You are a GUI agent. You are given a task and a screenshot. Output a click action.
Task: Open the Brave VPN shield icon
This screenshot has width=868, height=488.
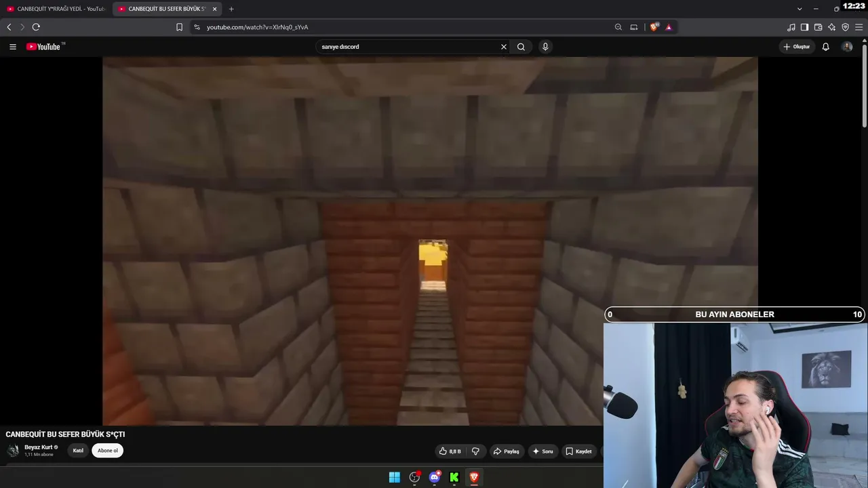click(845, 27)
